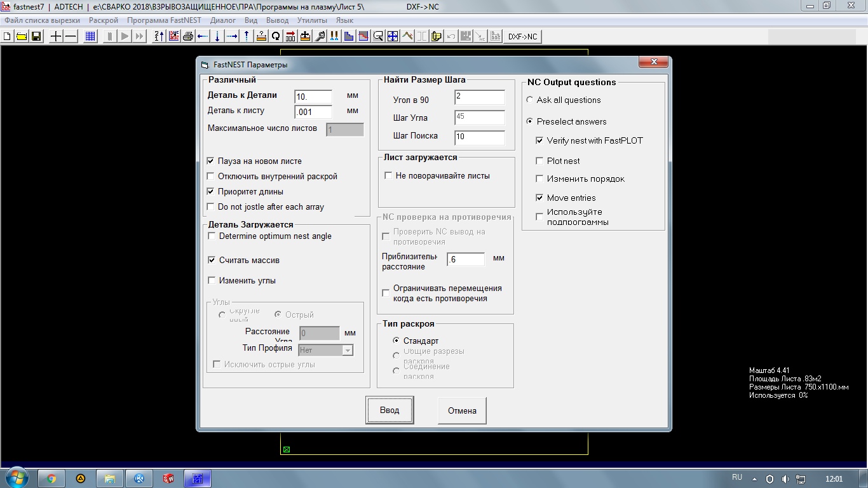Click the rotate circular arrow icon
This screenshot has height=488, width=868.
coord(276,36)
